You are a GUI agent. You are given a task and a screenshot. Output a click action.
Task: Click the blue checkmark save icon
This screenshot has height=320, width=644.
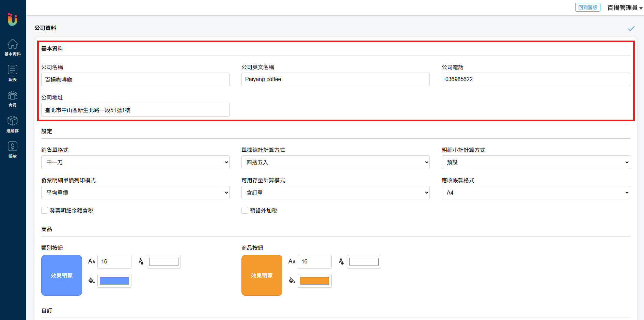pyautogui.click(x=631, y=29)
